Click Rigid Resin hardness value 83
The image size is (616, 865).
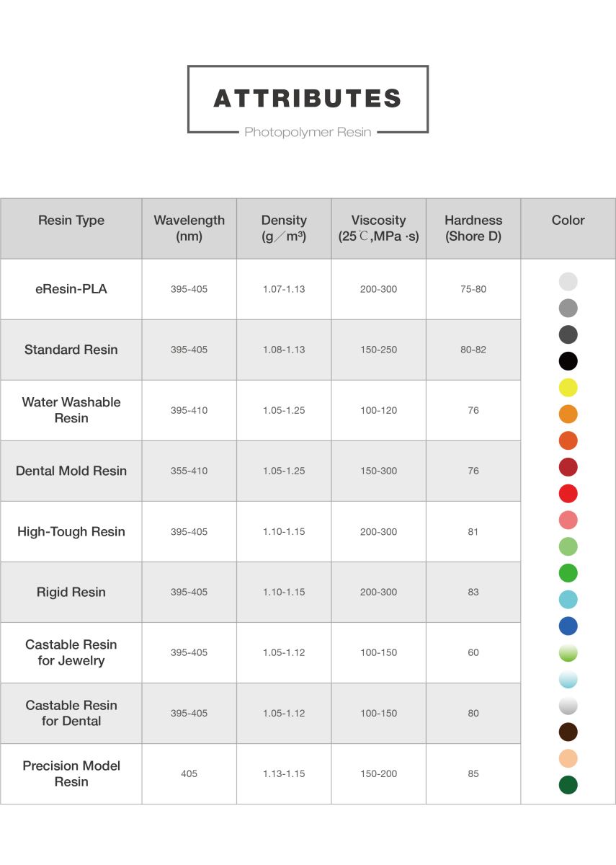(473, 592)
